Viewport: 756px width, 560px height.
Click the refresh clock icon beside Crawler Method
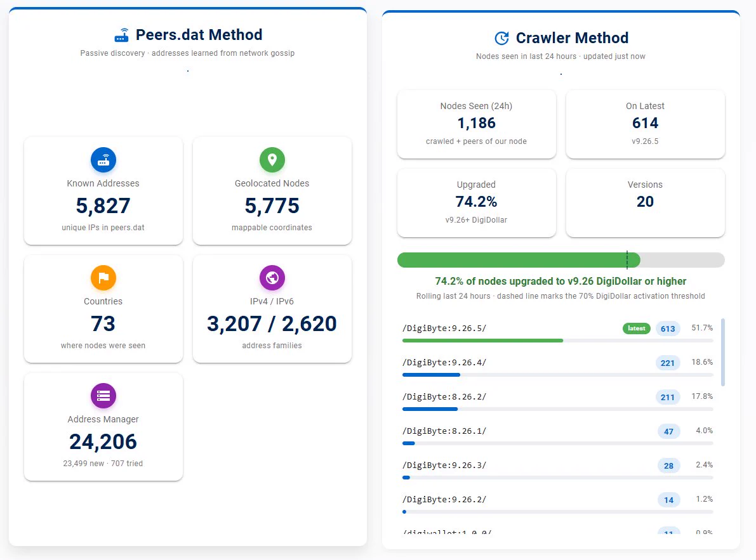[502, 38]
